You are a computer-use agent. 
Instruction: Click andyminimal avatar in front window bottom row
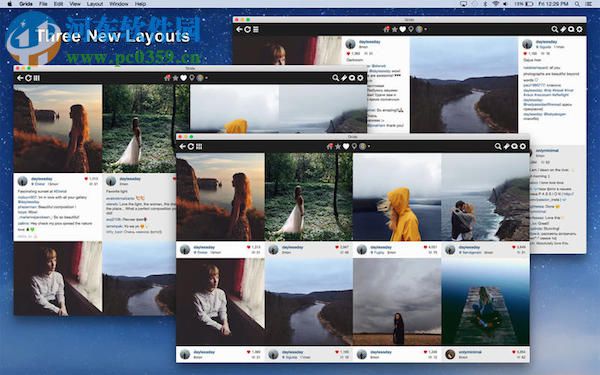450,354
